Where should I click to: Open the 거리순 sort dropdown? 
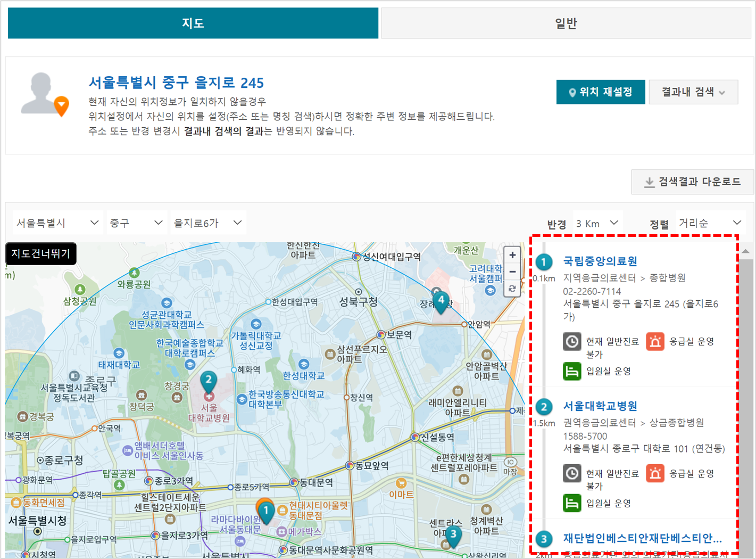pos(710,223)
